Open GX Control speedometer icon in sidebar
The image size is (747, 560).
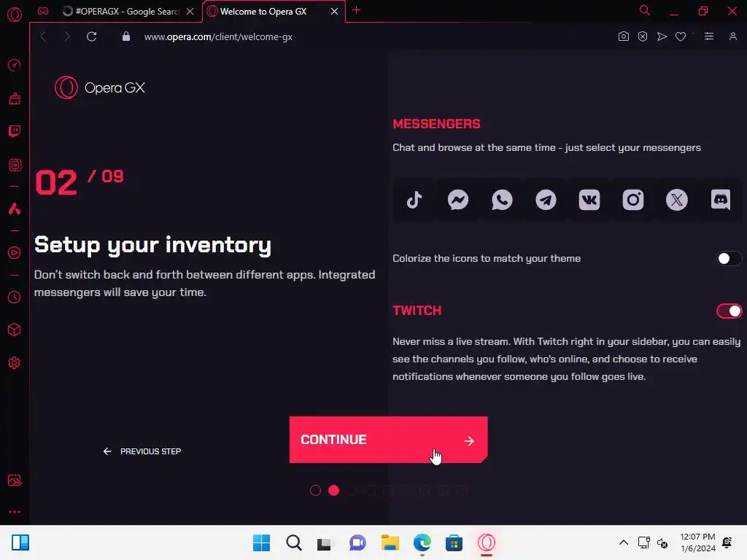[x=15, y=65]
